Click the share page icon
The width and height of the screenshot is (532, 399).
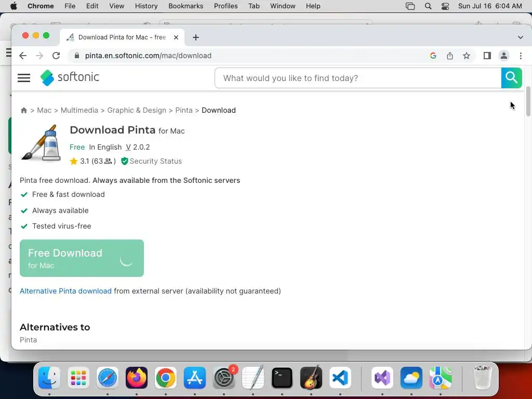(x=450, y=56)
